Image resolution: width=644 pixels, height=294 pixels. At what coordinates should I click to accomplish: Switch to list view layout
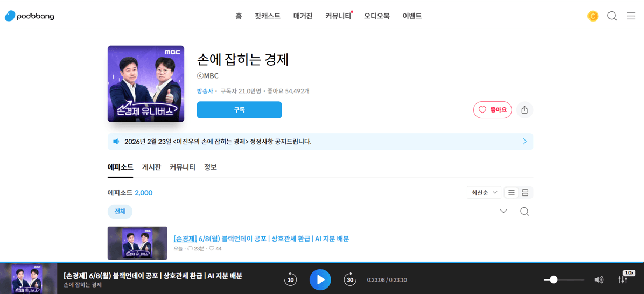511,193
